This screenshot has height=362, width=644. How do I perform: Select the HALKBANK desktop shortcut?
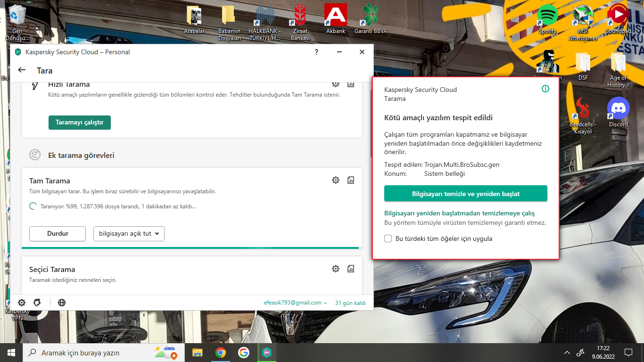click(x=264, y=23)
